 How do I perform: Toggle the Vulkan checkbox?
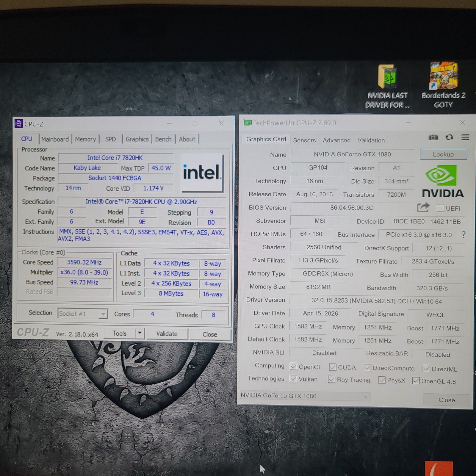293,379
